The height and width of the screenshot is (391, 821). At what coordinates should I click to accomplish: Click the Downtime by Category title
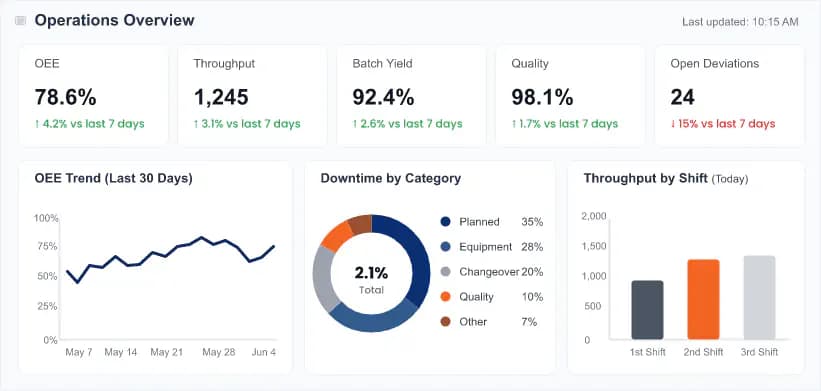click(x=391, y=178)
